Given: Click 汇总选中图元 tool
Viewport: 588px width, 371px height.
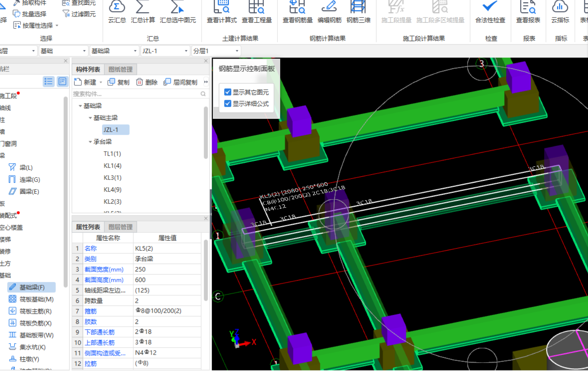Looking at the screenshot, I should [178, 12].
